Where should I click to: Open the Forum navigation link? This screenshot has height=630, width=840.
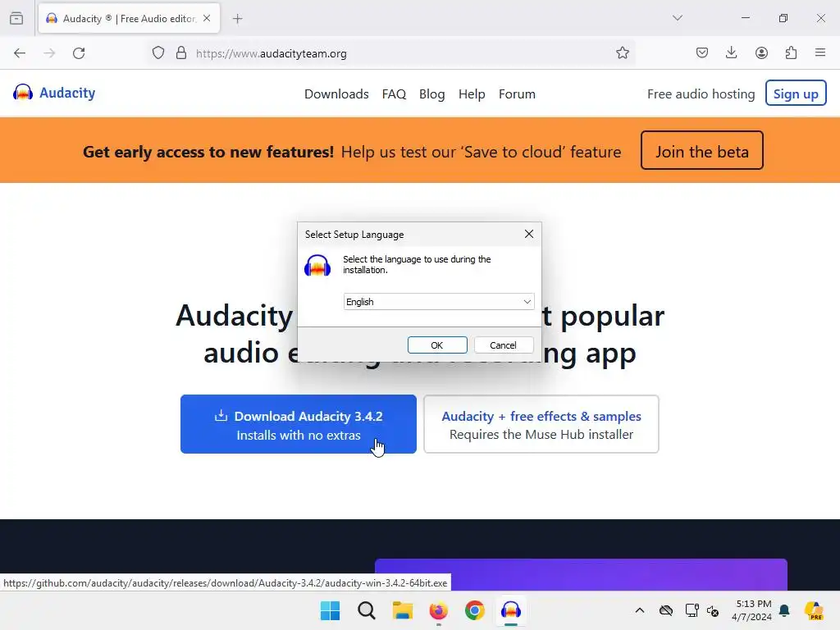click(x=517, y=94)
